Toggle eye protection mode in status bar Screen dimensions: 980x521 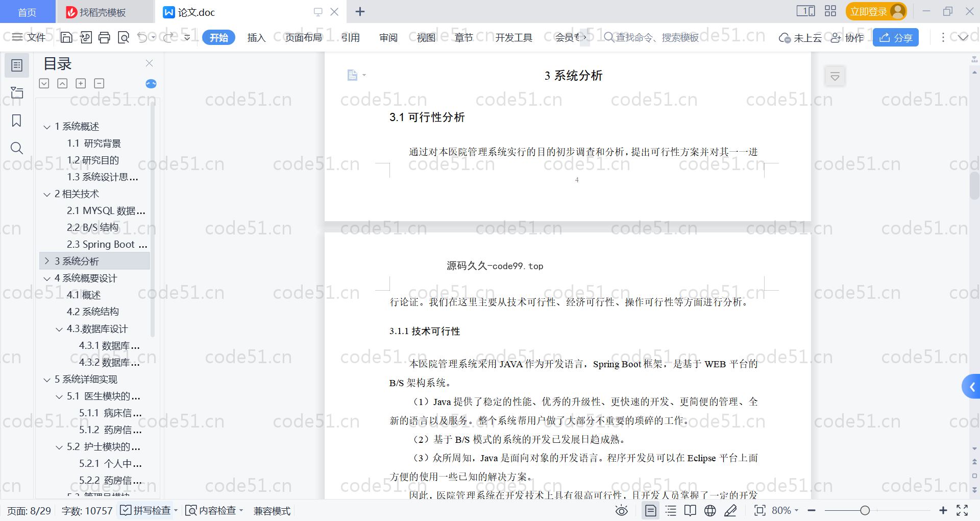(621, 510)
